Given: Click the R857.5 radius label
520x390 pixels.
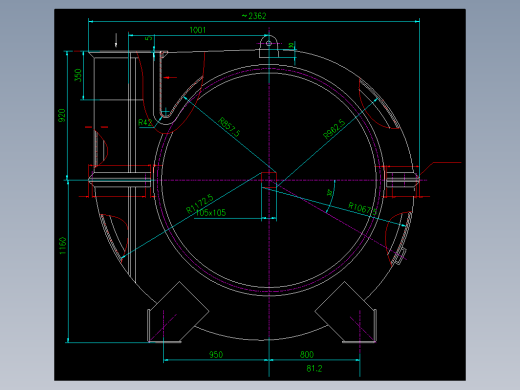Looking at the screenshot, I should 229,127.
